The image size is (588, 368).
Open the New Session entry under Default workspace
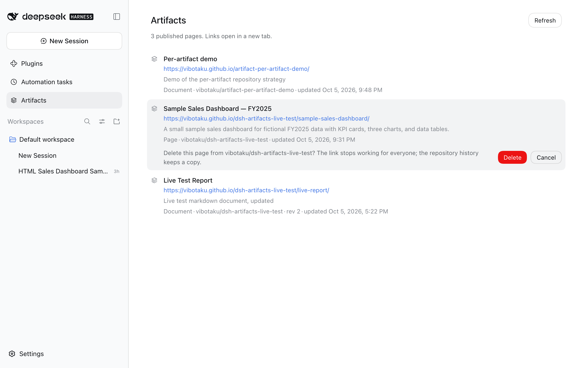point(64,155)
